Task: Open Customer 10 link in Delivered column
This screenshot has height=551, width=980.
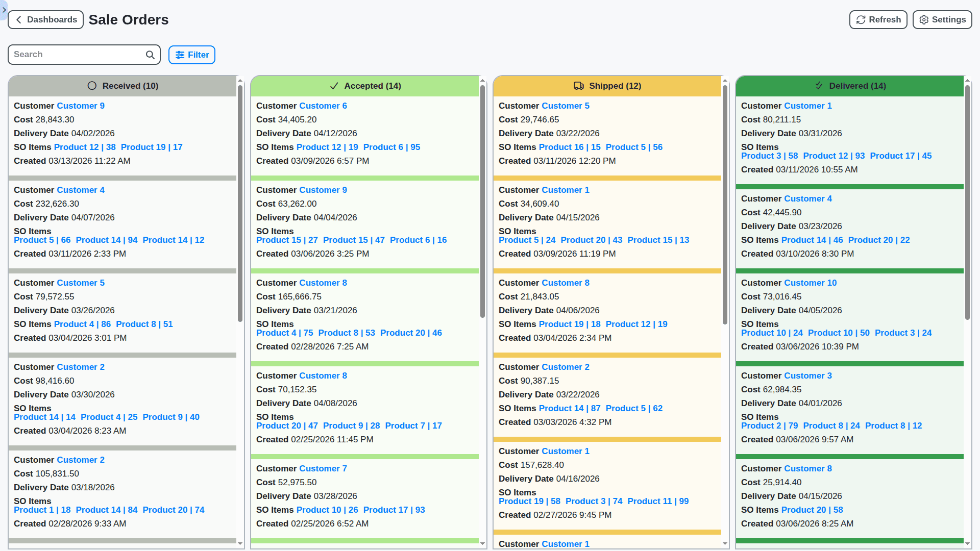Action: [x=810, y=283]
